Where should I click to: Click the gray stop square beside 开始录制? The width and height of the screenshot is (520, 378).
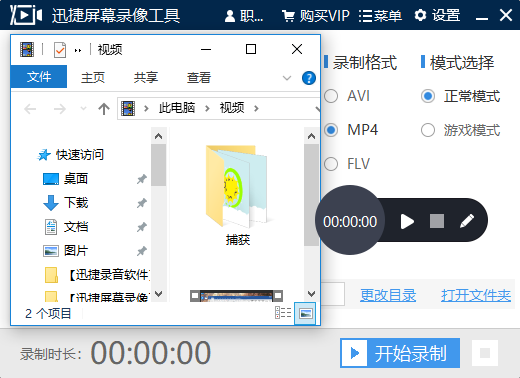pyautogui.click(x=485, y=353)
